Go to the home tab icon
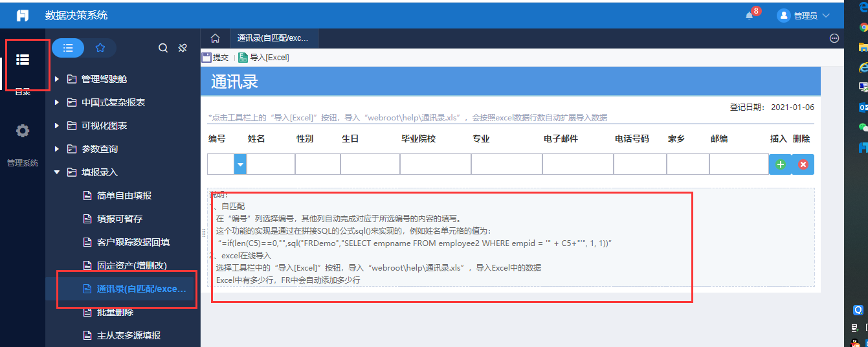 (x=216, y=38)
